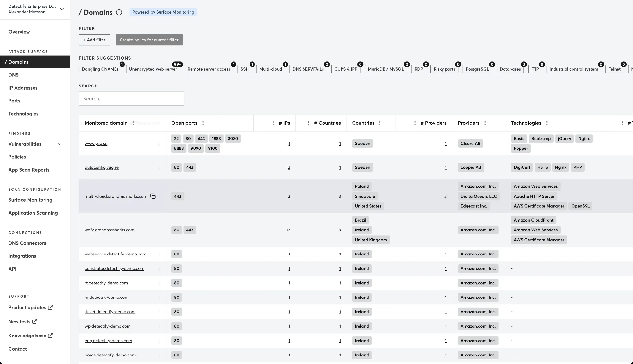
Task: Click inside the Search input field
Action: pos(131,98)
